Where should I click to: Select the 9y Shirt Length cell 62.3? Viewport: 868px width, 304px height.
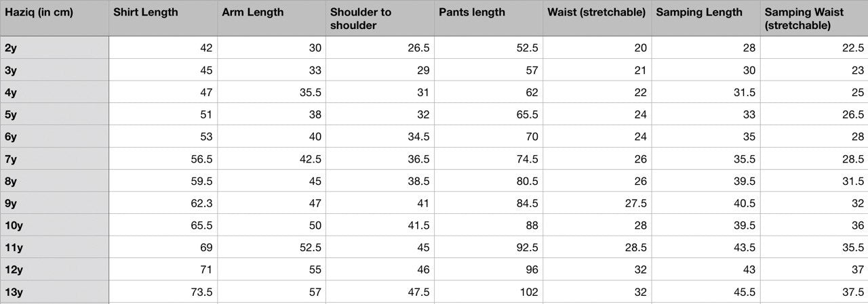[x=163, y=203]
